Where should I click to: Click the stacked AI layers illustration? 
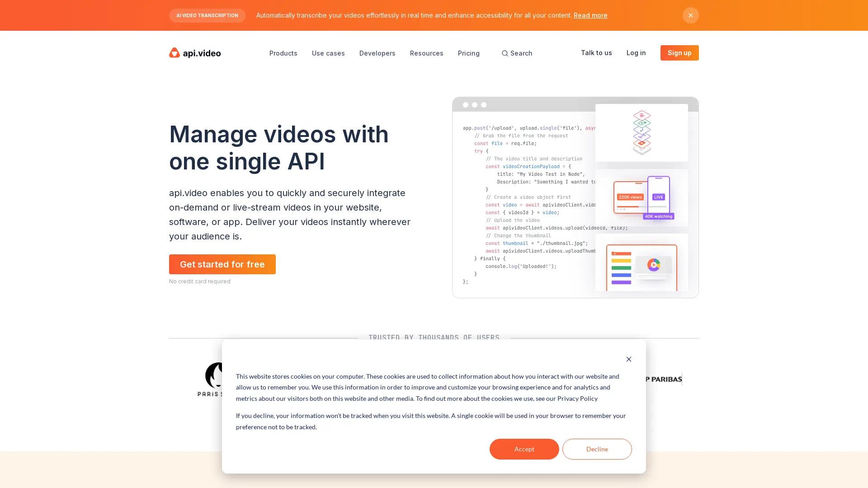(642, 132)
